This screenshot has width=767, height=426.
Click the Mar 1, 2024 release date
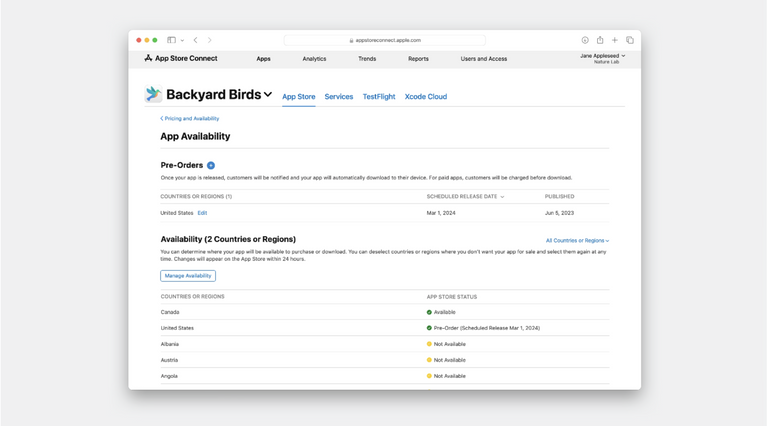tap(441, 213)
